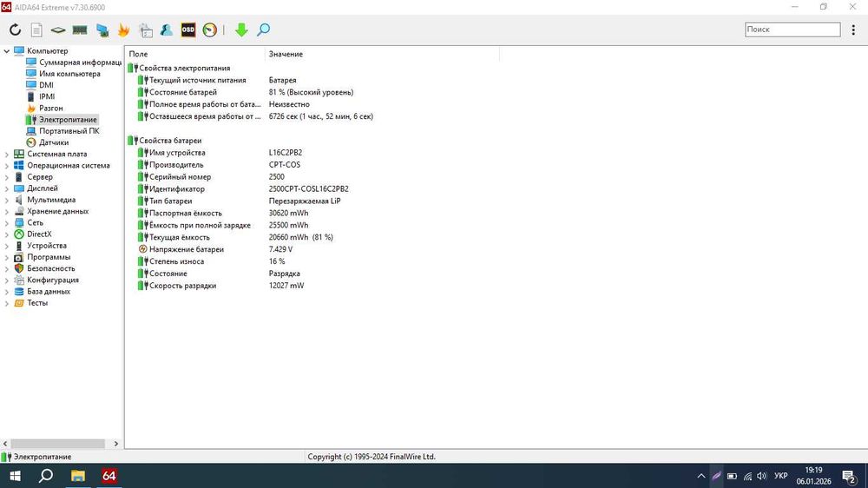Launch the flame stability test icon
This screenshot has width=868, height=488.
click(x=123, y=30)
